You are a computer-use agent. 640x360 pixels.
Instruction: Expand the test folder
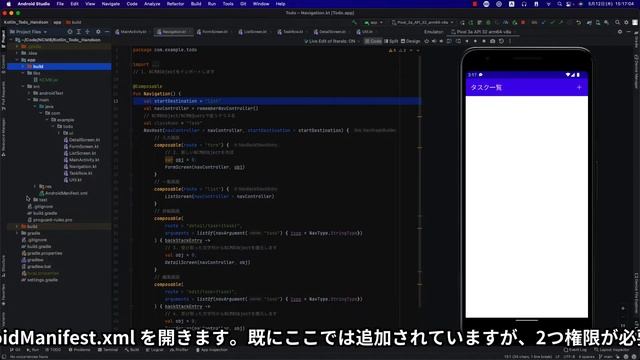pyautogui.click(x=29, y=200)
